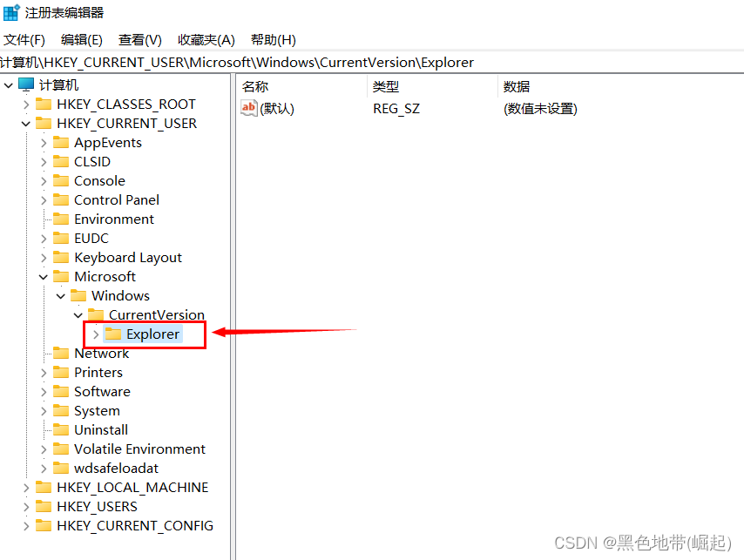Viewport: 744px width, 560px height.
Task: Expand the Console key arrow
Action: pyautogui.click(x=44, y=181)
